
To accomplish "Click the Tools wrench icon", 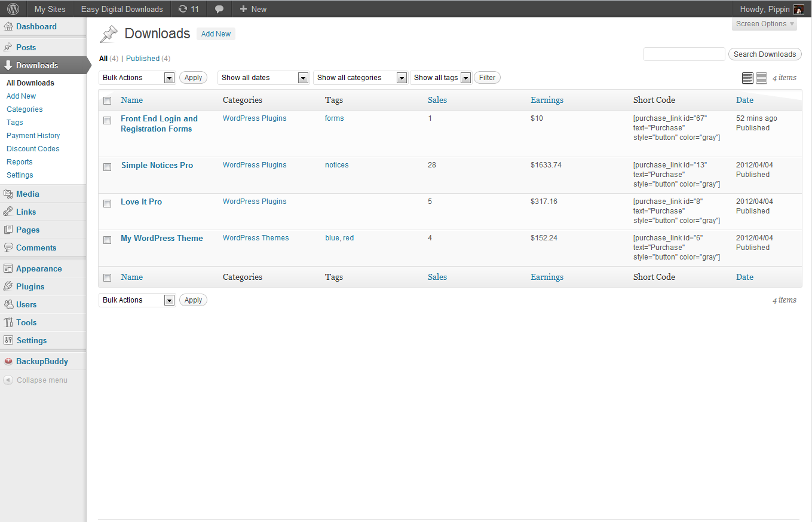I will pos(8,322).
